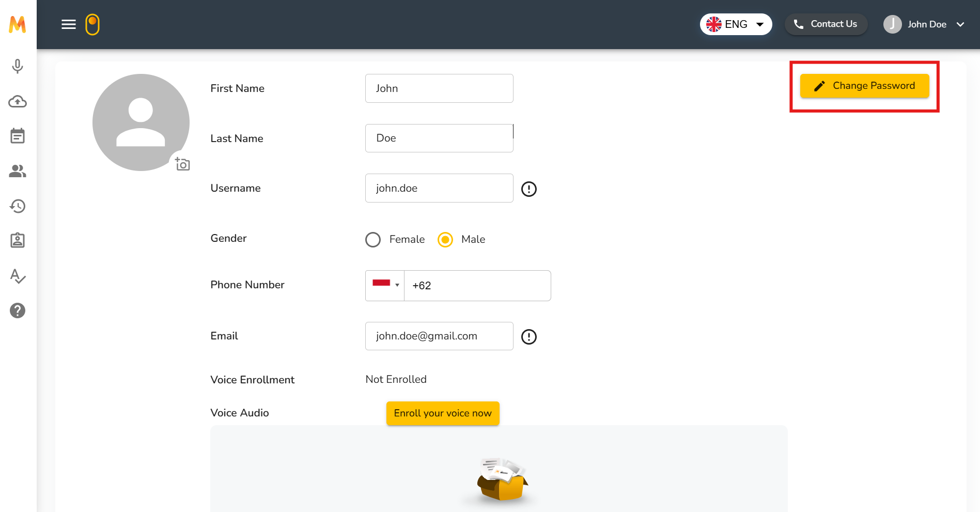Viewport: 980px width, 512px height.
Task: Click the add photo camera icon
Action: [182, 164]
